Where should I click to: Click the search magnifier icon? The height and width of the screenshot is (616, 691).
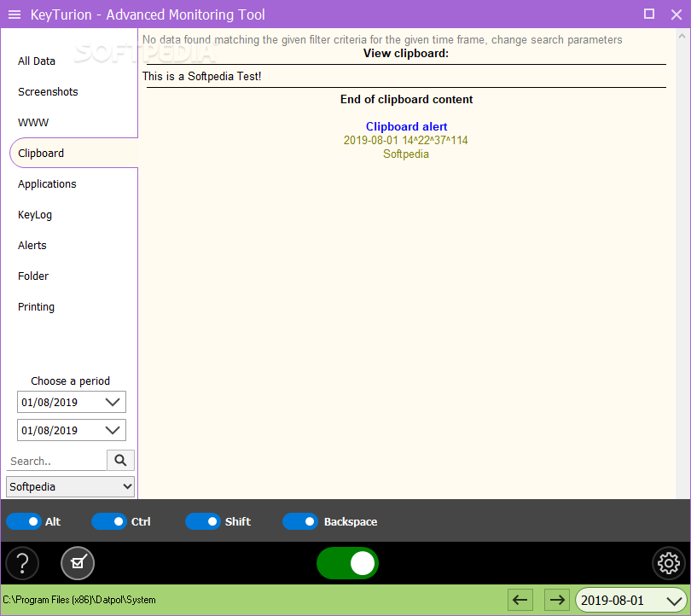click(120, 461)
